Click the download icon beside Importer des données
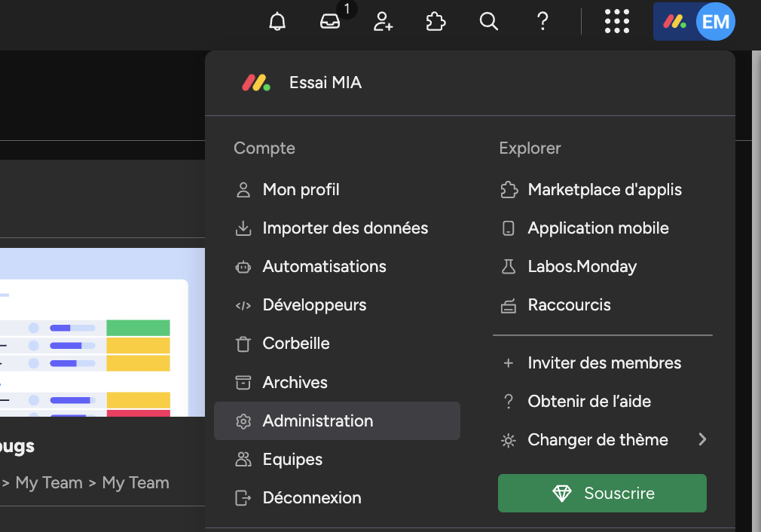The width and height of the screenshot is (761, 532). pos(243,228)
